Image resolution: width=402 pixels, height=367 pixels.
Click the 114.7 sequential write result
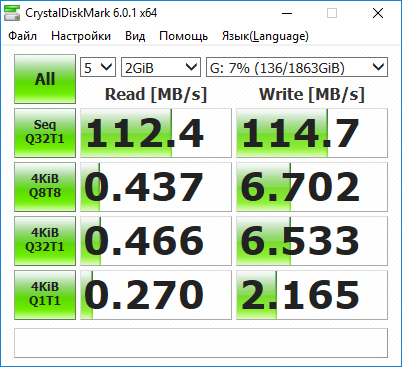(312, 133)
